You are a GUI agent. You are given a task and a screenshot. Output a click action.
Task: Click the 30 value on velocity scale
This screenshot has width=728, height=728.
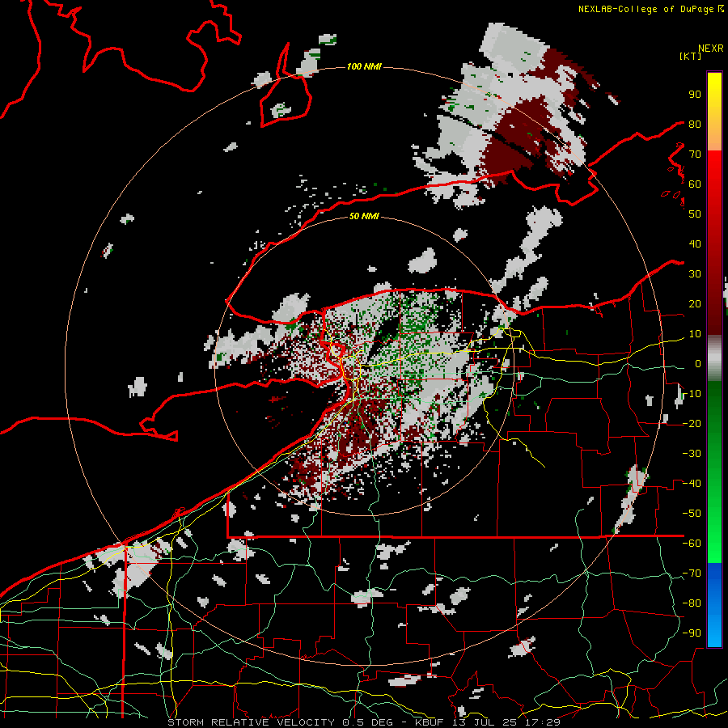pos(695,274)
